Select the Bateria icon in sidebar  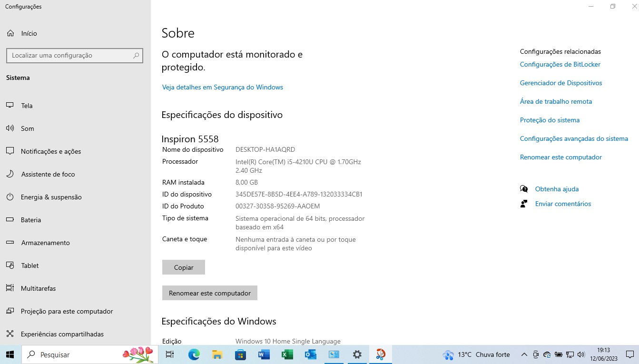(x=10, y=220)
